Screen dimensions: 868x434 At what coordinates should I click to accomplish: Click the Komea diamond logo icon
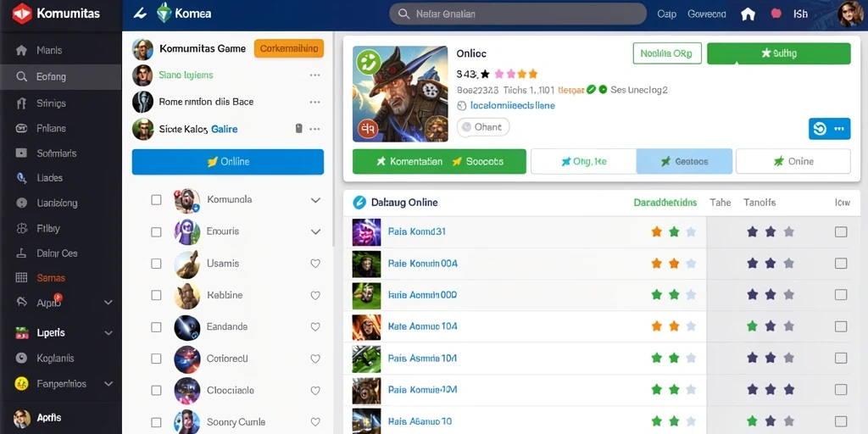(x=164, y=13)
